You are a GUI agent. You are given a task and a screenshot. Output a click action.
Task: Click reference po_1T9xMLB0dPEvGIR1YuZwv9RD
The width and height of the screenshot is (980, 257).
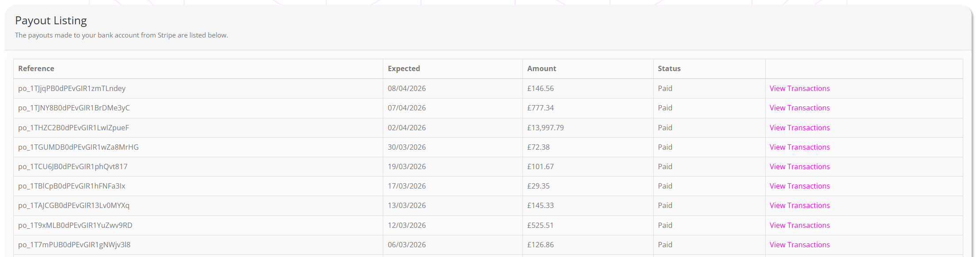click(x=75, y=225)
